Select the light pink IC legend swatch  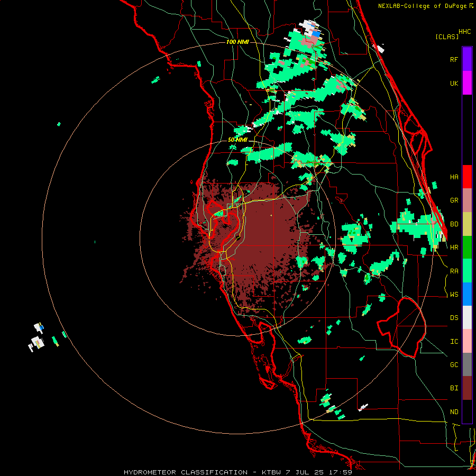coord(467,341)
